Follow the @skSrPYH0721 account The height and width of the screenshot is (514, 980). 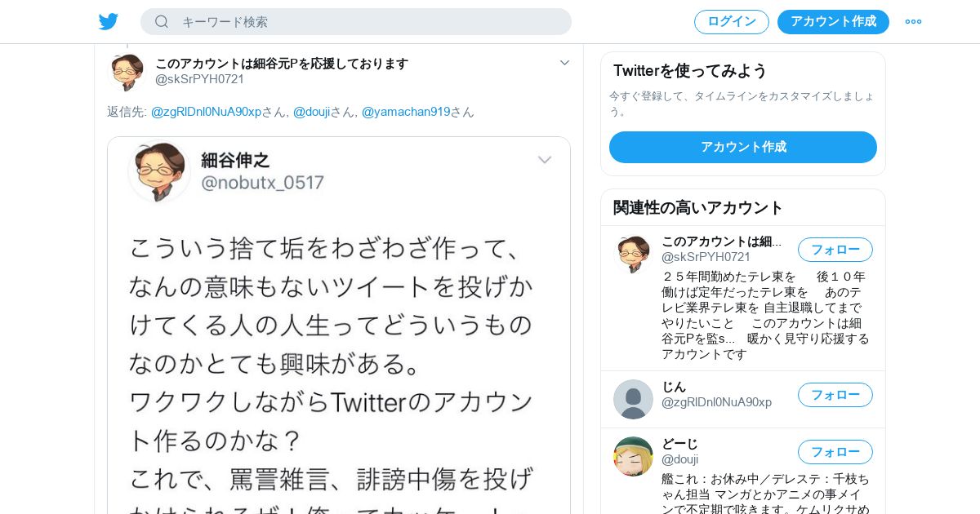[x=835, y=250]
